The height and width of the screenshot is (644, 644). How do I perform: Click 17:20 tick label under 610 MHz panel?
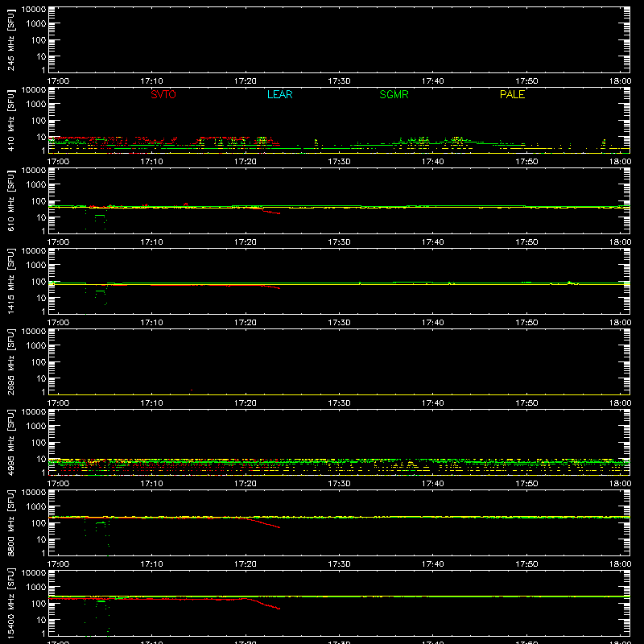[246, 242]
